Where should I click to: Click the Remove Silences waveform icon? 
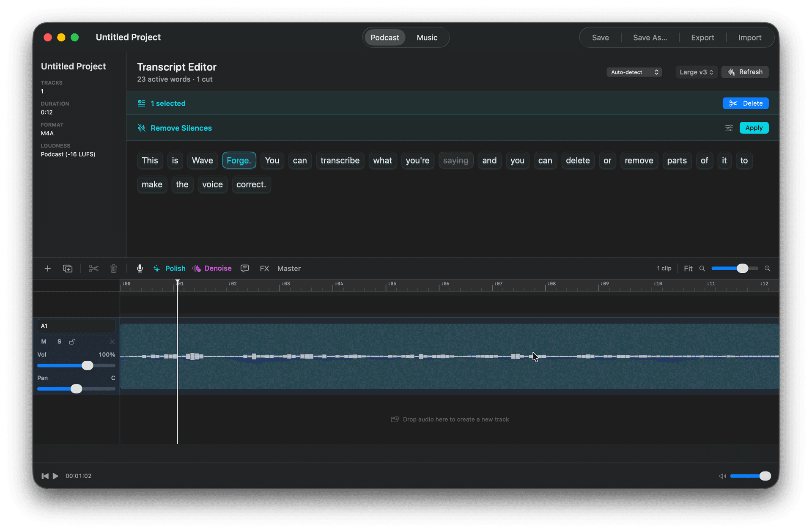coord(142,128)
